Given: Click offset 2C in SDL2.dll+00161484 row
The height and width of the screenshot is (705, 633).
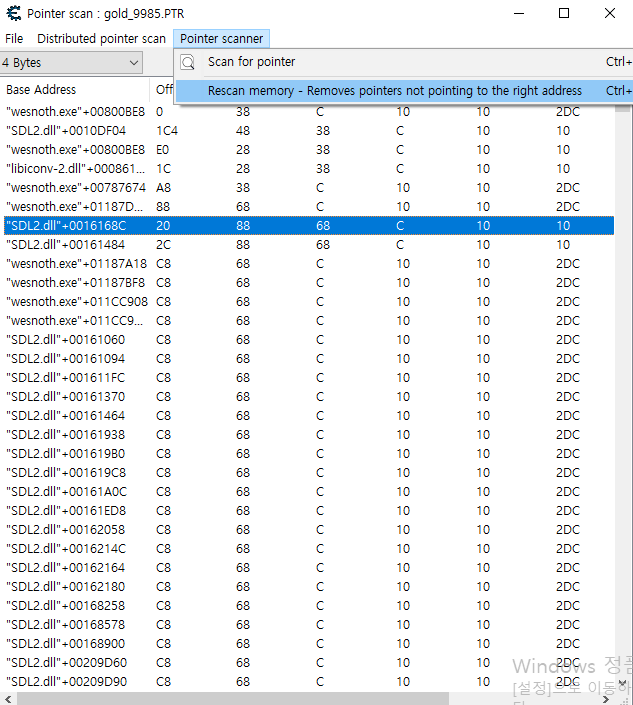Looking at the screenshot, I should (163, 245).
